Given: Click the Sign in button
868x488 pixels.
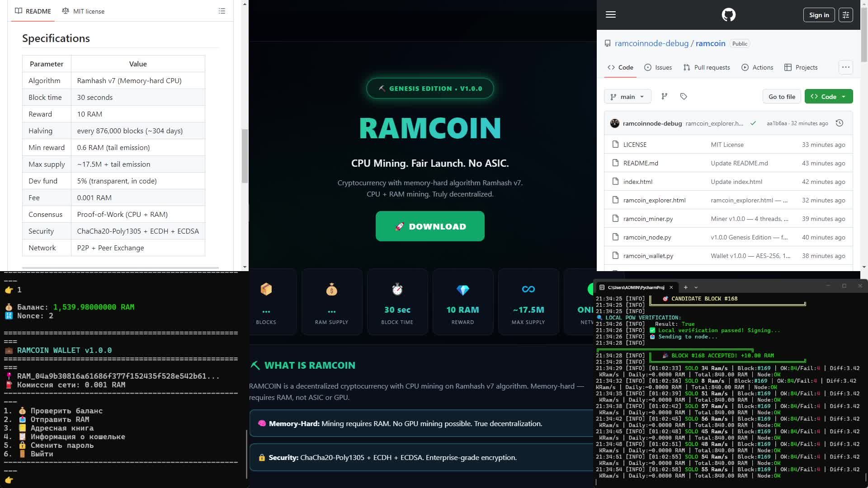Looking at the screenshot, I should pyautogui.click(x=819, y=15).
